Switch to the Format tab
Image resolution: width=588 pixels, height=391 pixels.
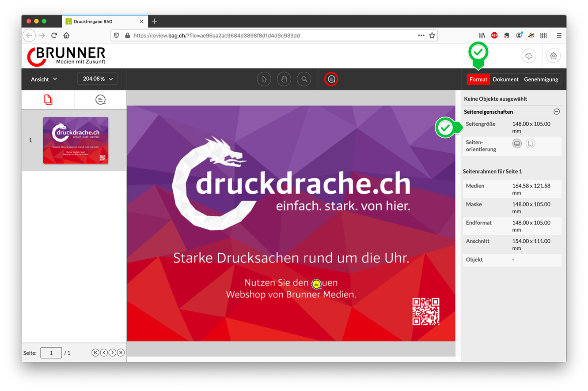point(478,79)
